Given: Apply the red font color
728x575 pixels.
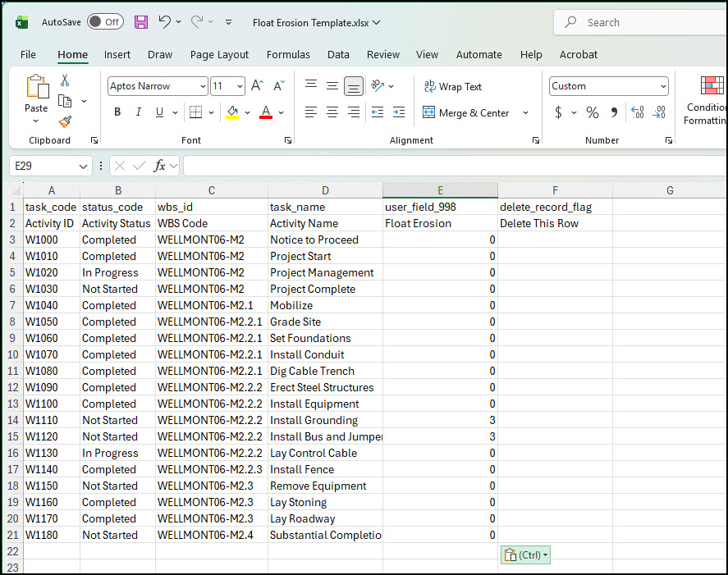Looking at the screenshot, I should [x=266, y=112].
